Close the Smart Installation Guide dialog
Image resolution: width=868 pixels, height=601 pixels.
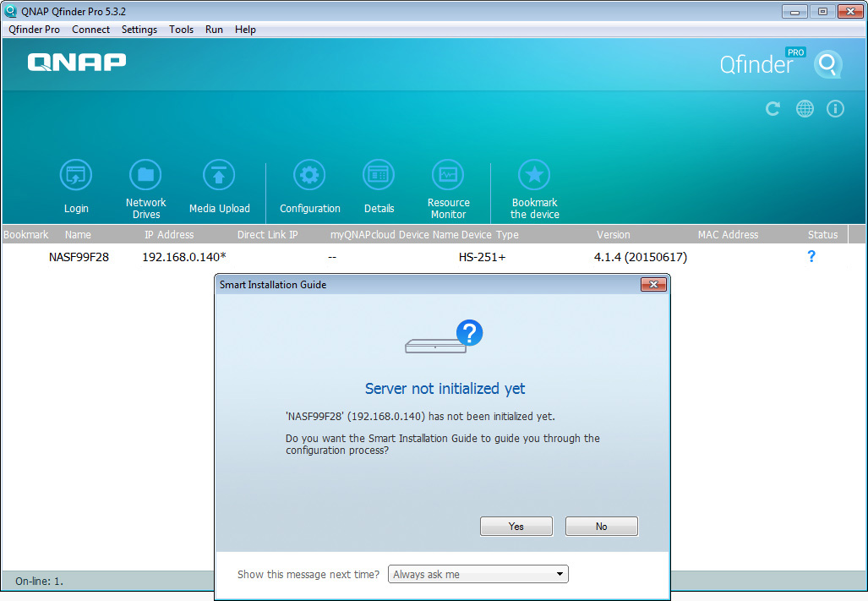point(653,285)
